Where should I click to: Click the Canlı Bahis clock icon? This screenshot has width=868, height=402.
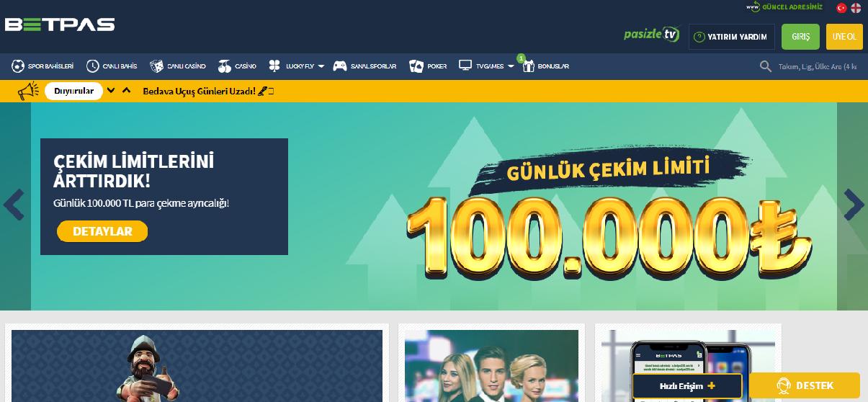(x=93, y=66)
